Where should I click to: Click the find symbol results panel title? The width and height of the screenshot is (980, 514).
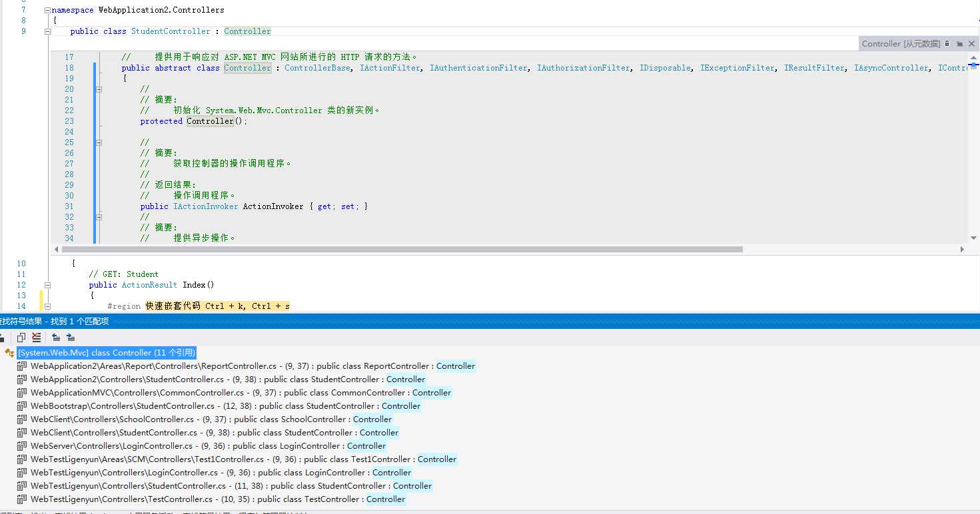[x=55, y=322]
